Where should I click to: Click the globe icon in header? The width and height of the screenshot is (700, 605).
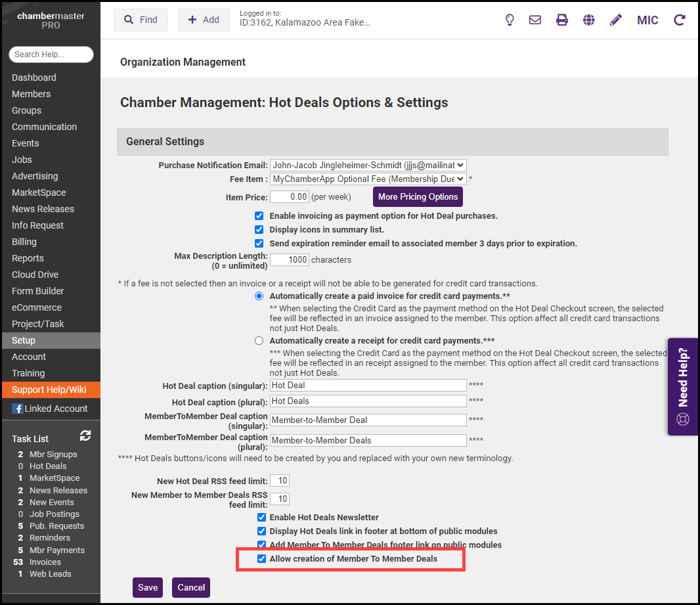589,20
